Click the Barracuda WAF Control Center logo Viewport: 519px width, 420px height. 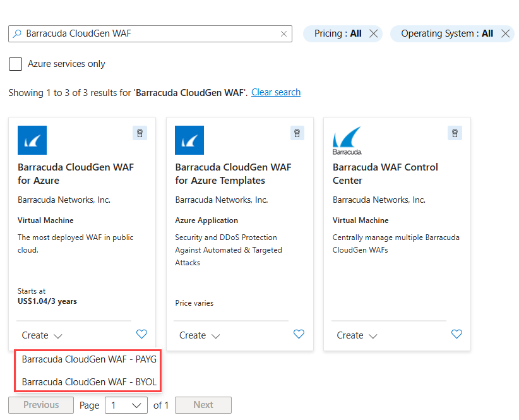[347, 141]
